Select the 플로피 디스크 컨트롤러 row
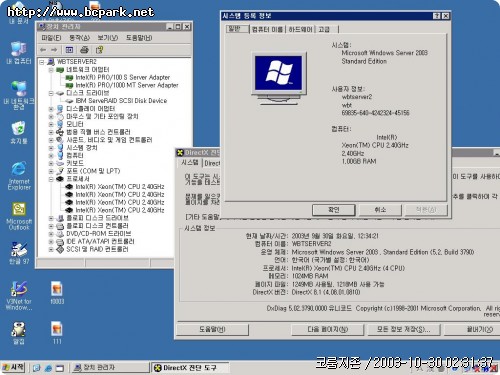500x375 pixels. coord(97,226)
